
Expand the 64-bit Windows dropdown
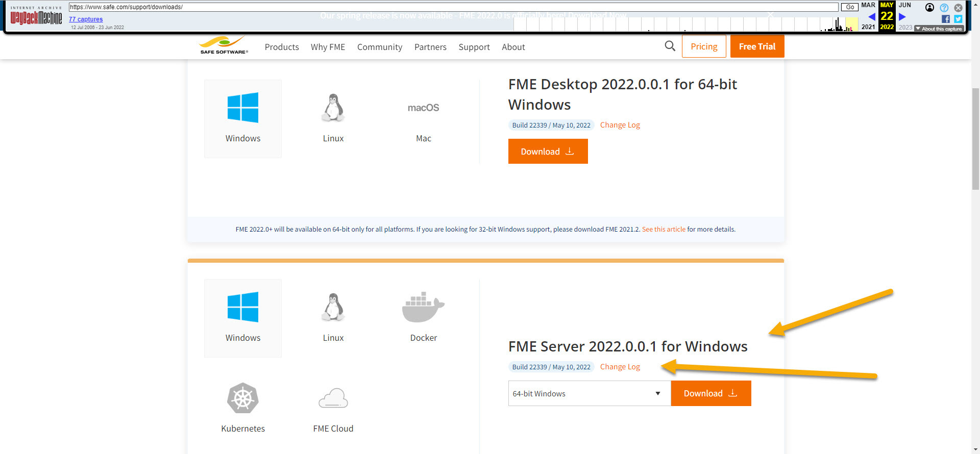[590, 393]
